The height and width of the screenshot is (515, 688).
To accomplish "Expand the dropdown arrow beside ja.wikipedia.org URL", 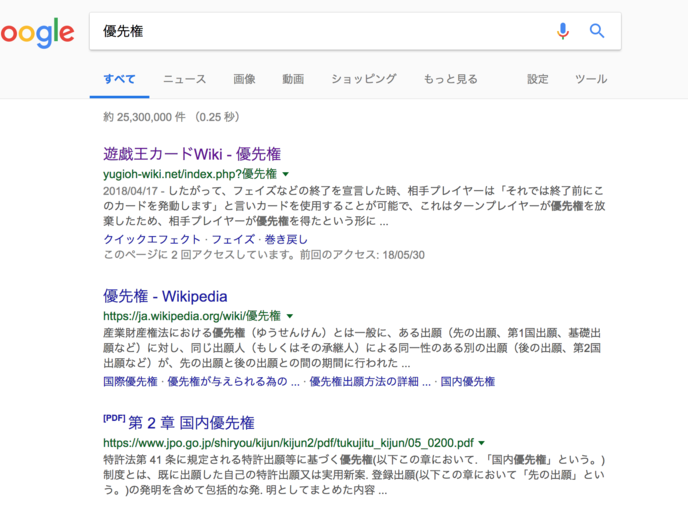I will point(289,316).
